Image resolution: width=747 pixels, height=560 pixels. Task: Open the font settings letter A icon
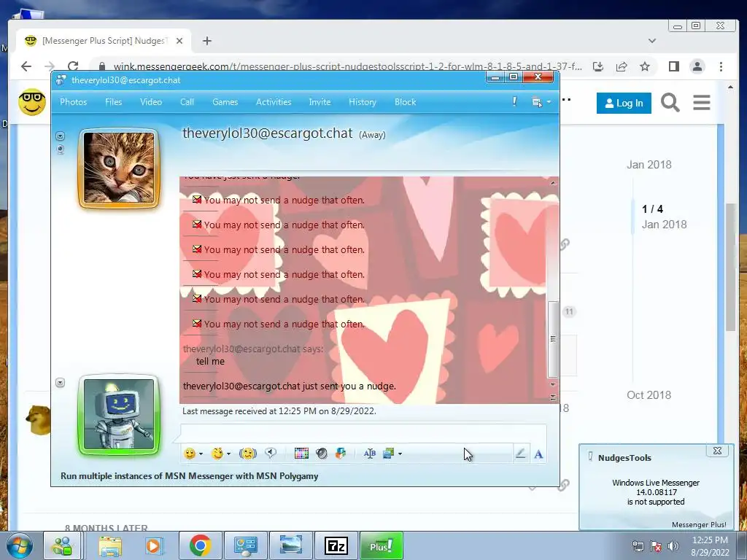tap(538, 454)
